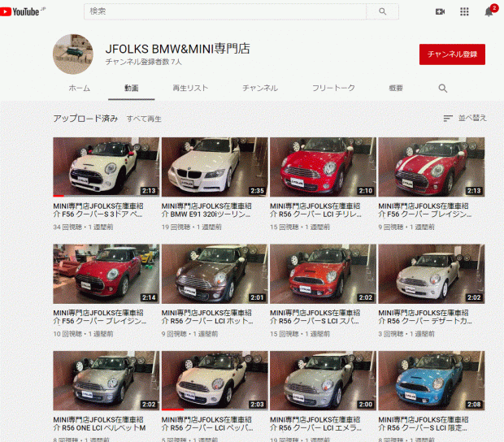Click the アップロード済み heading
This screenshot has height=442, width=504.
(x=86, y=119)
